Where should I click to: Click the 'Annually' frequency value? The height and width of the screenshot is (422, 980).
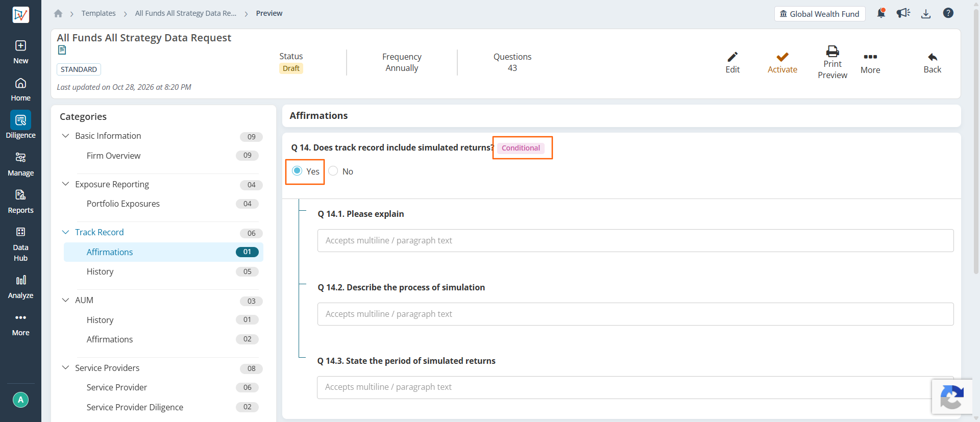[x=402, y=68]
